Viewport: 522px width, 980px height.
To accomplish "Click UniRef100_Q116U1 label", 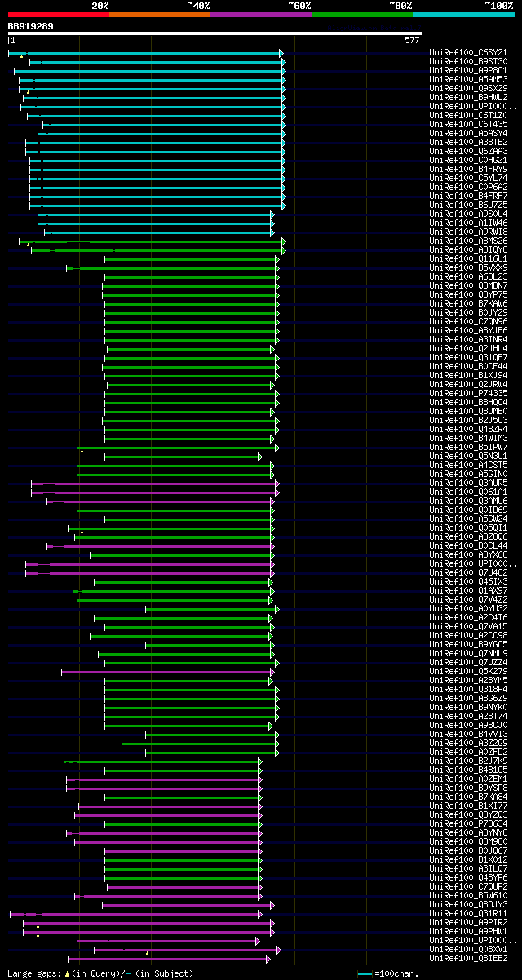I will coord(470,258).
